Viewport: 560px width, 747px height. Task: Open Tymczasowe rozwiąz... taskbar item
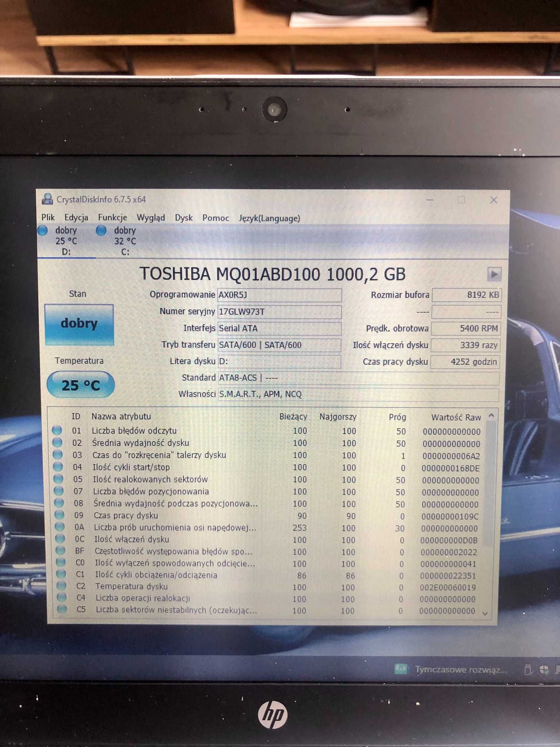click(x=451, y=669)
